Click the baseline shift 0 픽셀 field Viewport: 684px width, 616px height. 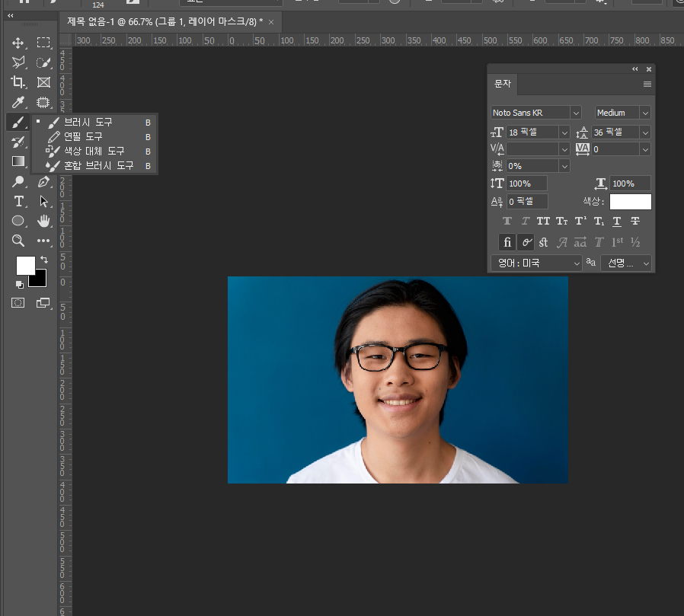[x=527, y=202]
